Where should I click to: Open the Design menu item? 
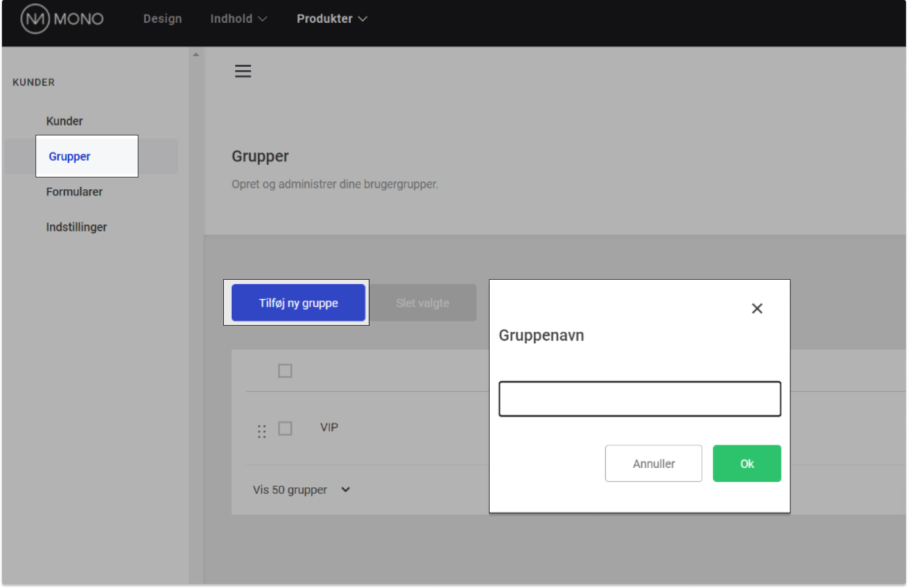[163, 19]
